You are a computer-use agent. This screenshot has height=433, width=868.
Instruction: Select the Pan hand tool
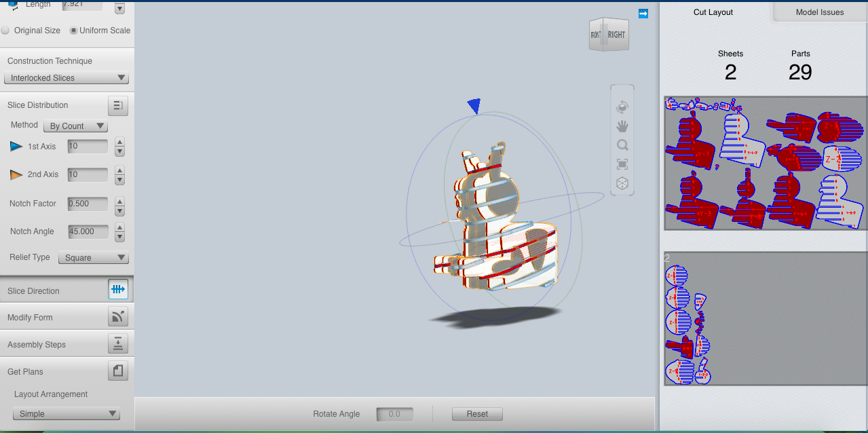pyautogui.click(x=622, y=126)
